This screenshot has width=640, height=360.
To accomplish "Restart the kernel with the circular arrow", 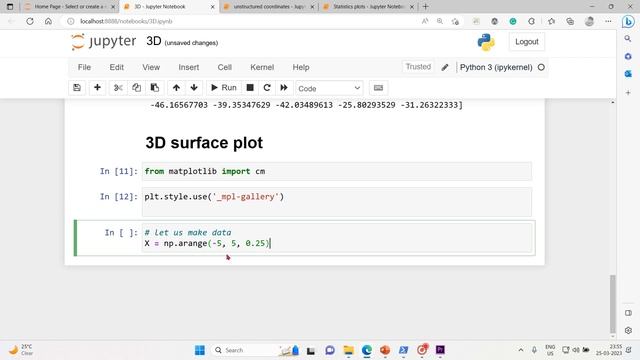I will 267,88.
